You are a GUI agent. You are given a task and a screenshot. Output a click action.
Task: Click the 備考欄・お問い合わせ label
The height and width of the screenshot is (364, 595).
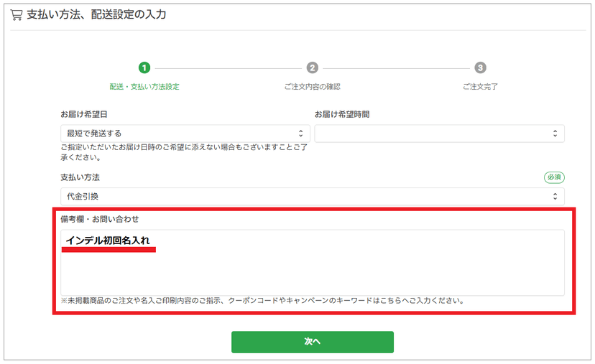pyautogui.click(x=100, y=219)
